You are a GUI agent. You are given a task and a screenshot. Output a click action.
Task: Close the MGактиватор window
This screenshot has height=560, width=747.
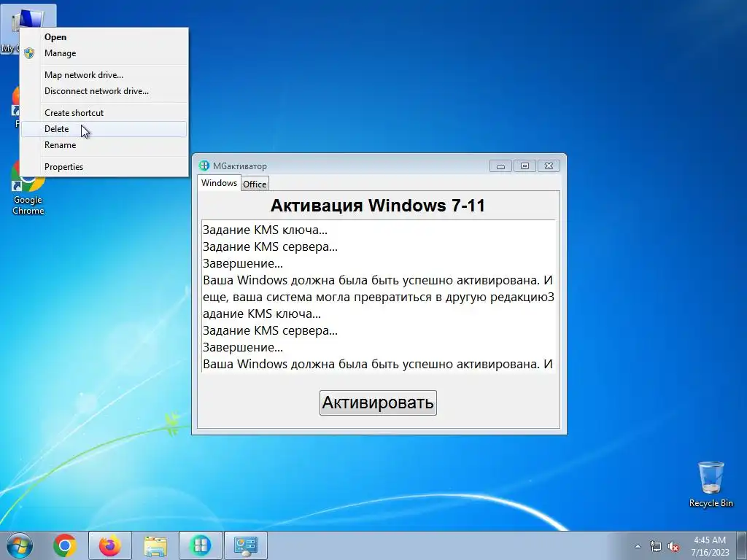coord(549,166)
